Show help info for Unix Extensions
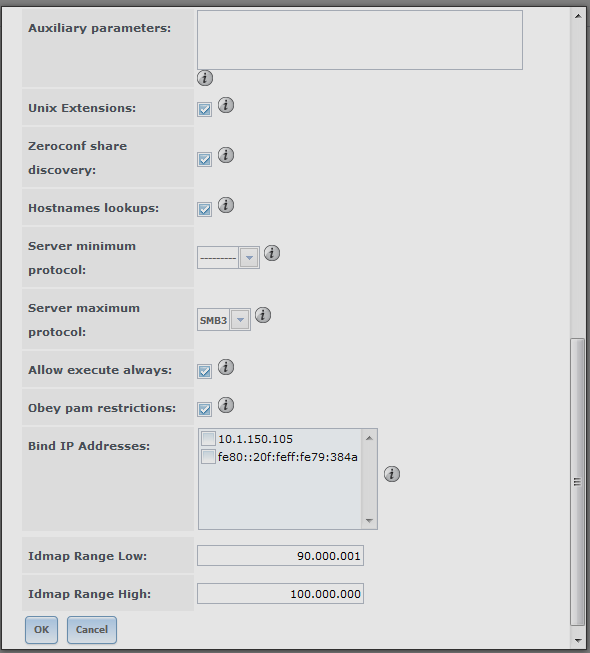Screen dimensions: 590x653 point(226,105)
